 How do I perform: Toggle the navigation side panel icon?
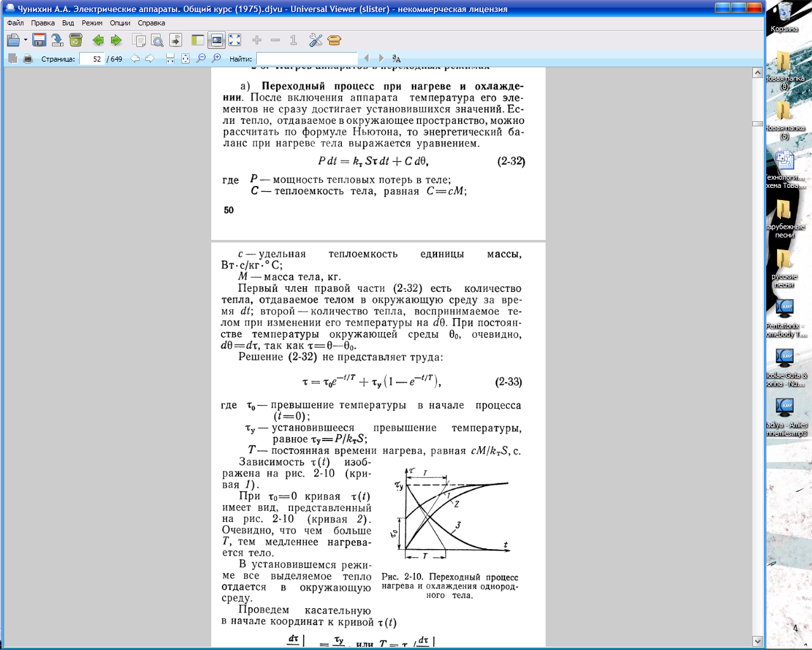tap(198, 40)
